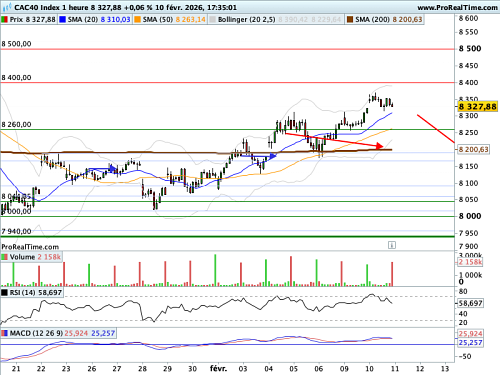Viewport: 500px width, 375px height.
Task: Click the red-green Prix legend swatch
Action: tap(5, 20)
